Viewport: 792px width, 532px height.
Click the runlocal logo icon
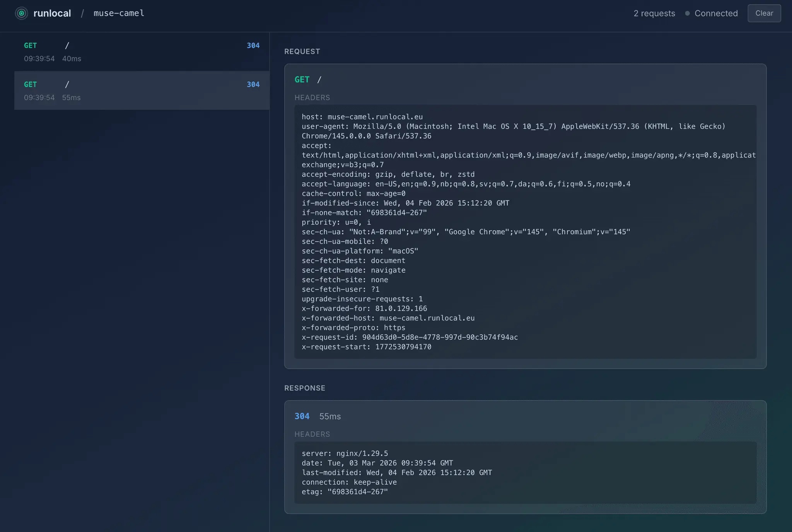coord(22,13)
